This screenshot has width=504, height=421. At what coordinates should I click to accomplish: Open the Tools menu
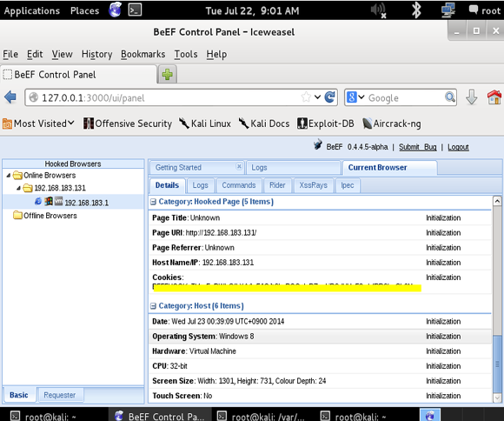pyautogui.click(x=186, y=54)
